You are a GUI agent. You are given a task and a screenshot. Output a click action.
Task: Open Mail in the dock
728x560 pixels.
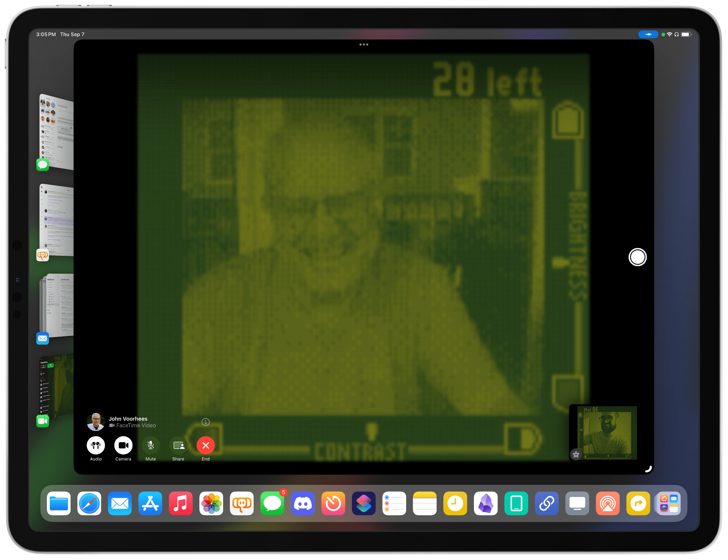click(x=120, y=503)
